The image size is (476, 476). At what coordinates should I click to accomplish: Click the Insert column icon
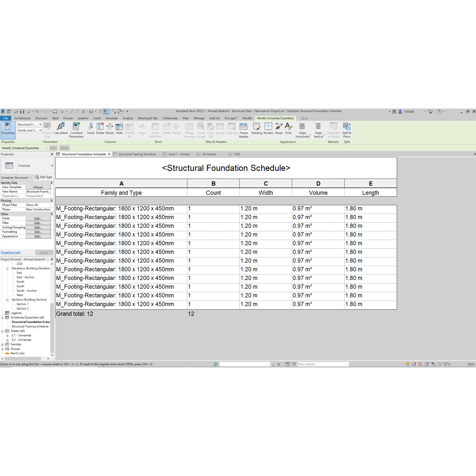pos(91,127)
